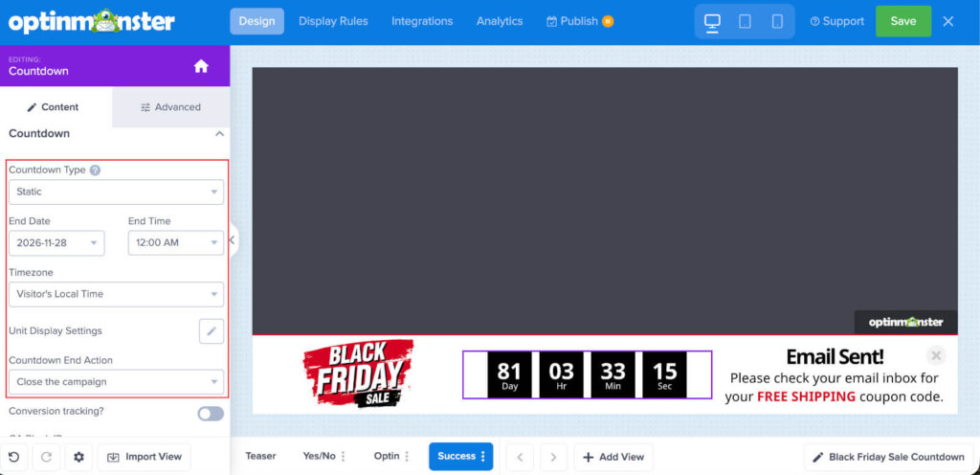Image resolution: width=980 pixels, height=475 pixels.
Task: Open Analytics tab
Action: pyautogui.click(x=500, y=21)
